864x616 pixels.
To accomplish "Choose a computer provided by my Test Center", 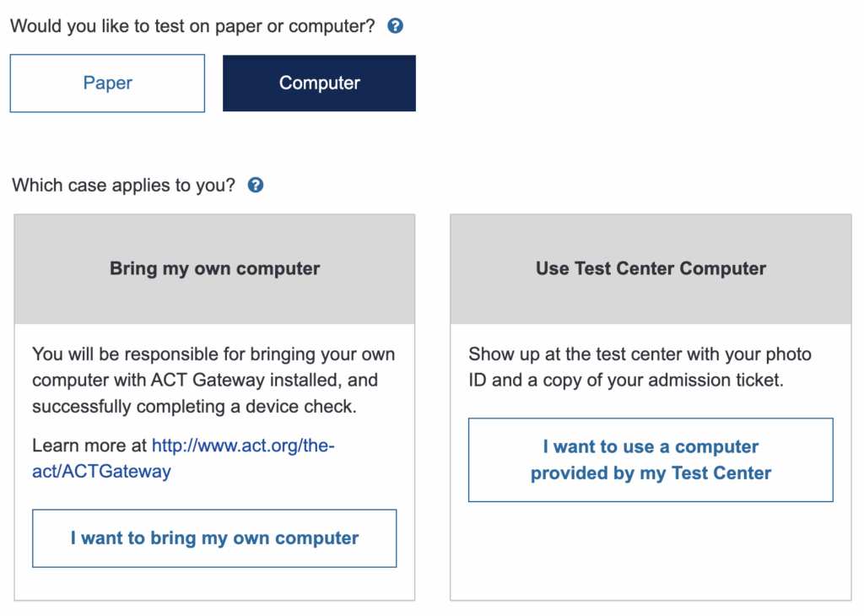I will tap(650, 460).
